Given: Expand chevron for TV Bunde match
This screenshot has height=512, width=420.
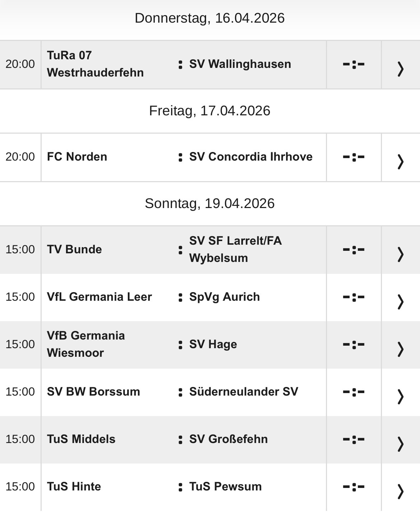Looking at the screenshot, I should pos(400,254).
